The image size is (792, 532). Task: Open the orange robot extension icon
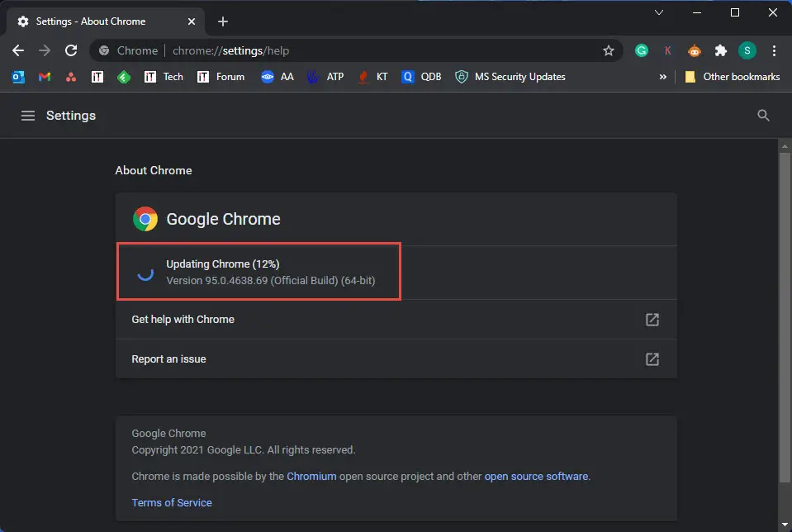point(695,50)
